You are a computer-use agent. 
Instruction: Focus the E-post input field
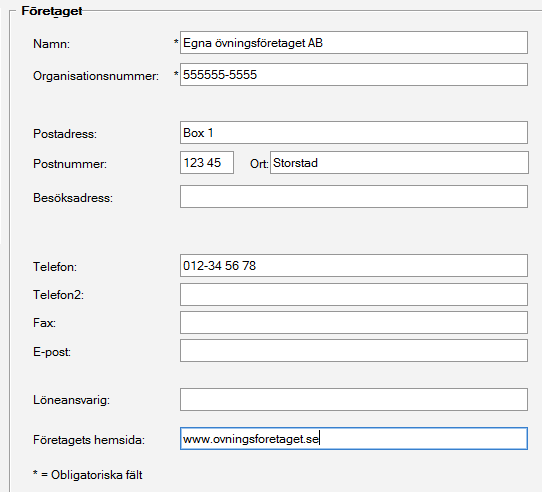click(x=354, y=351)
